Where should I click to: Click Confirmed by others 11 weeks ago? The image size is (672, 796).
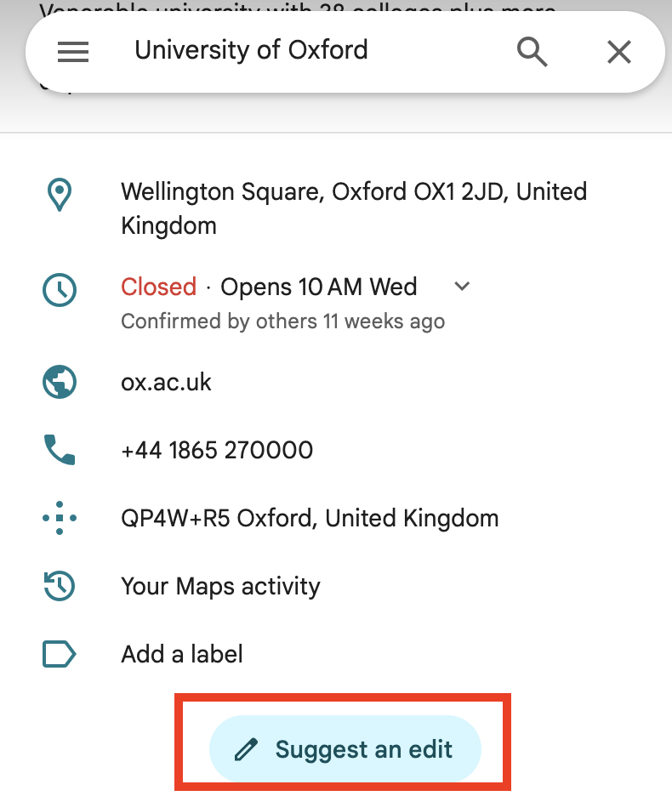(282, 321)
